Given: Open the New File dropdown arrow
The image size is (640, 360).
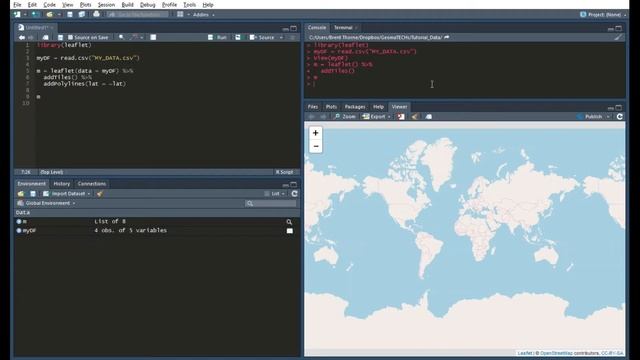Looking at the screenshot, I should point(24,15).
